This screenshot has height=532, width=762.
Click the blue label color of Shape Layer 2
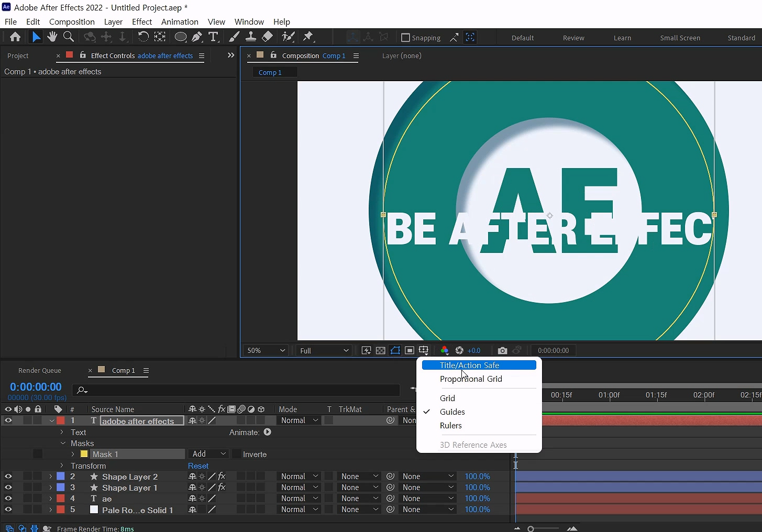61,476
